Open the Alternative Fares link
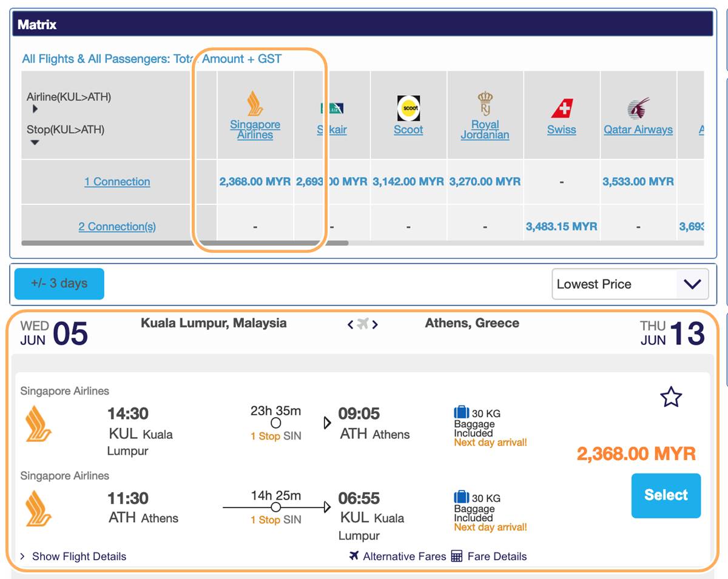 405,556
